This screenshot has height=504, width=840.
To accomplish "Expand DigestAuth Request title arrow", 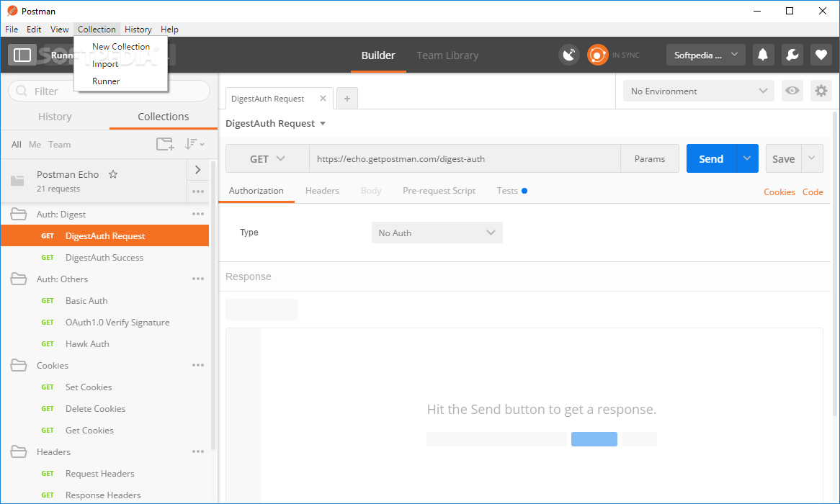I will 323,123.
